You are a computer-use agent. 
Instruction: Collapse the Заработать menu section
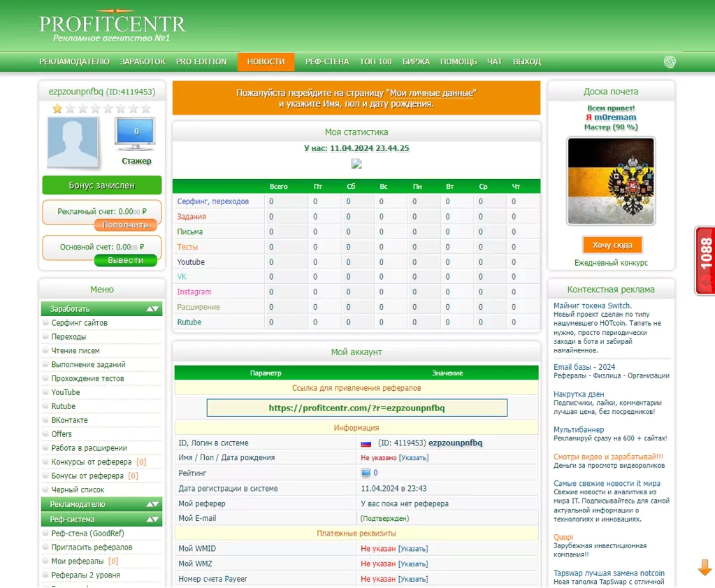click(x=153, y=309)
